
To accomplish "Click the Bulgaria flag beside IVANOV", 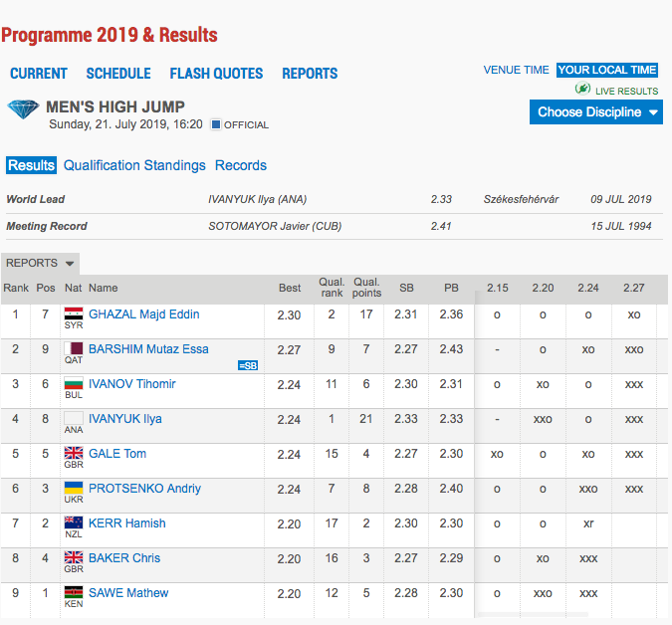I will [x=73, y=384].
